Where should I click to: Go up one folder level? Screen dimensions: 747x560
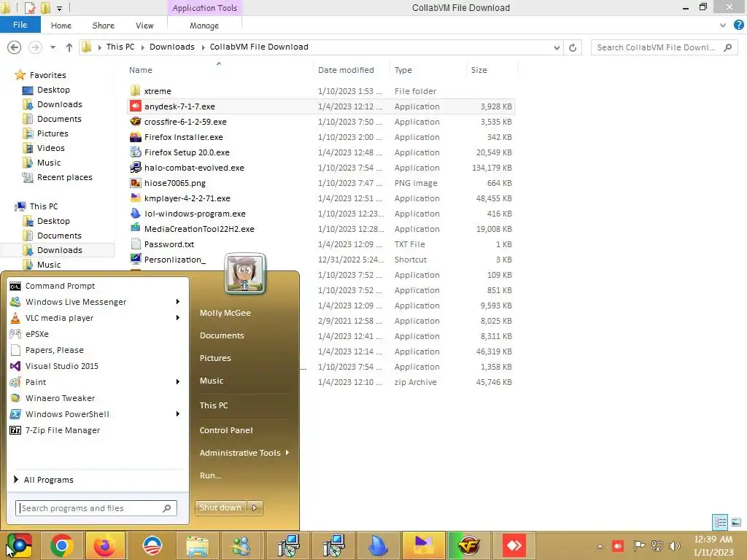click(69, 47)
